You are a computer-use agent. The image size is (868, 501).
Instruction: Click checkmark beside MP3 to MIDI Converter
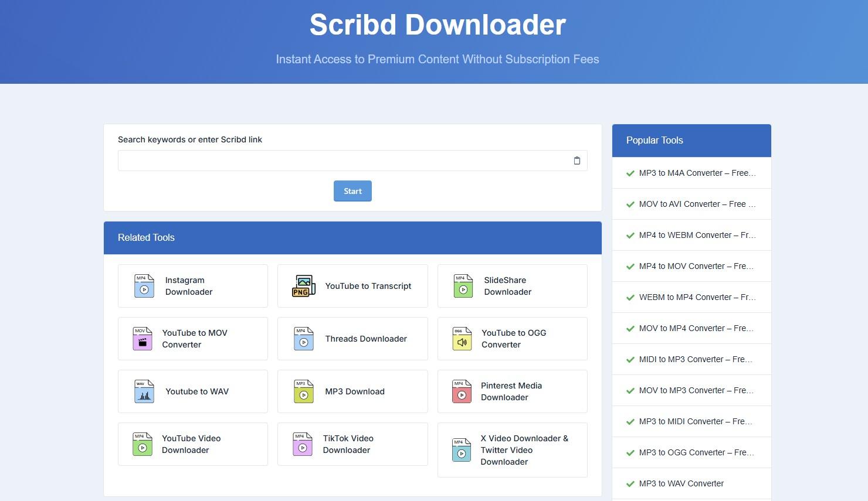630,422
